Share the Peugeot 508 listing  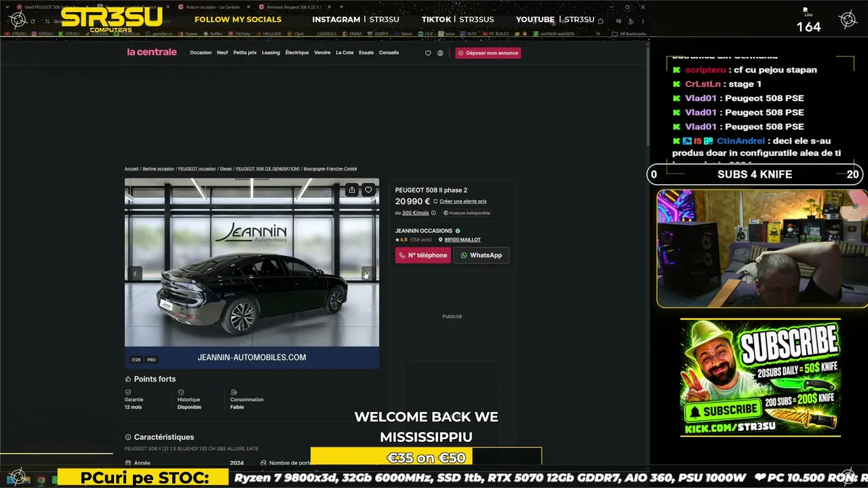tap(351, 190)
